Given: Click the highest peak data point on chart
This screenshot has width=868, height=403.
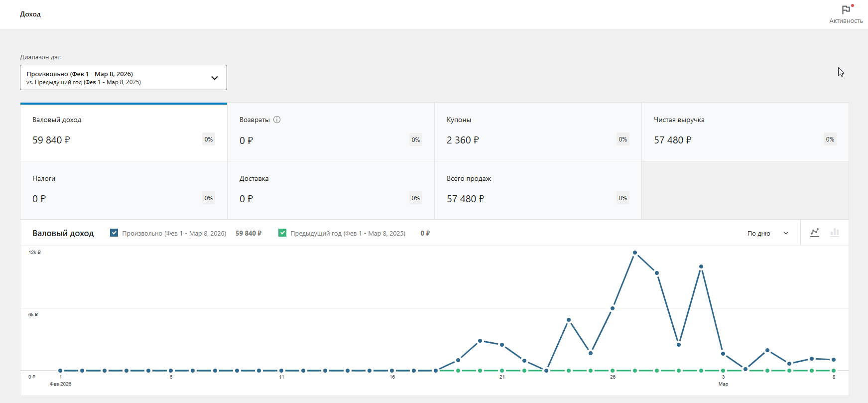Looking at the screenshot, I should (x=635, y=253).
